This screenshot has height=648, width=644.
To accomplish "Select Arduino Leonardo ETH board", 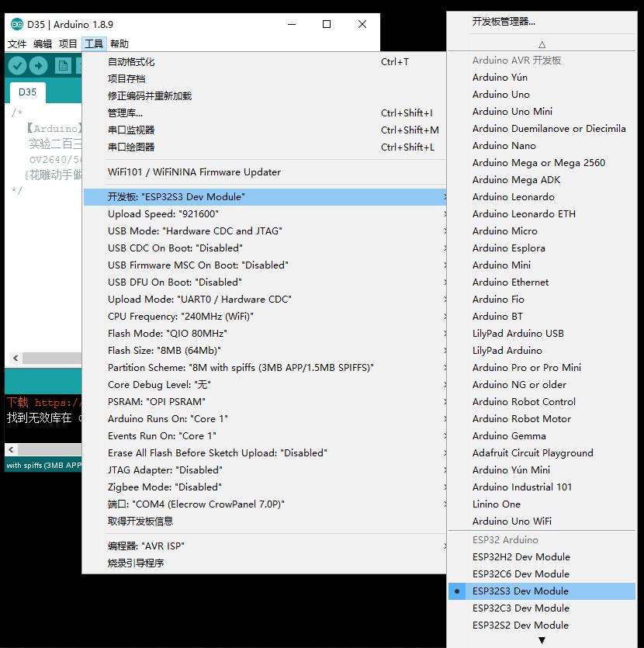I will click(542, 214).
